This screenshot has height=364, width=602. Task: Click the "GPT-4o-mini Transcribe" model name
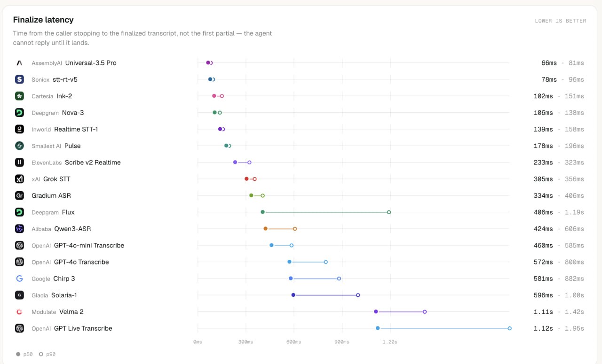(x=89, y=245)
